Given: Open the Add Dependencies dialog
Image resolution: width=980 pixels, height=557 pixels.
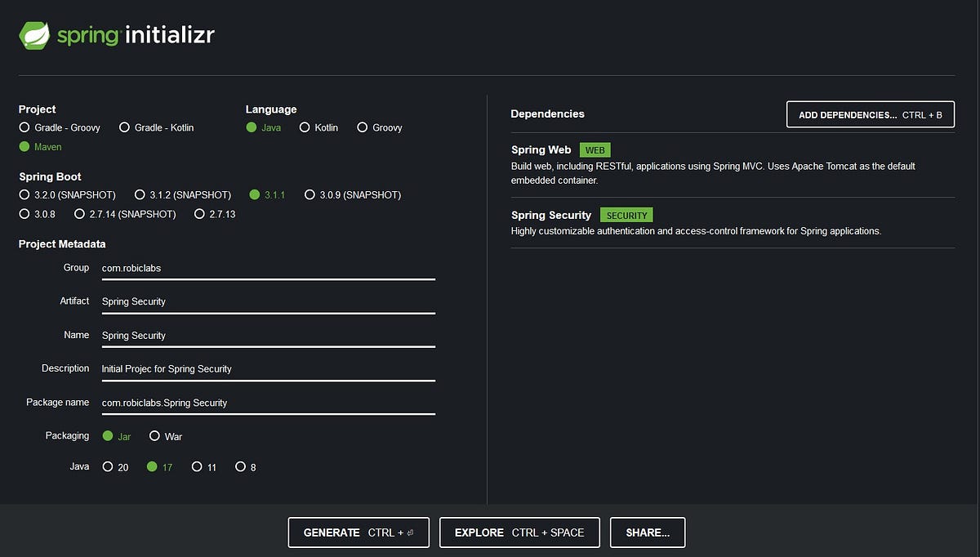Looking at the screenshot, I should [871, 115].
